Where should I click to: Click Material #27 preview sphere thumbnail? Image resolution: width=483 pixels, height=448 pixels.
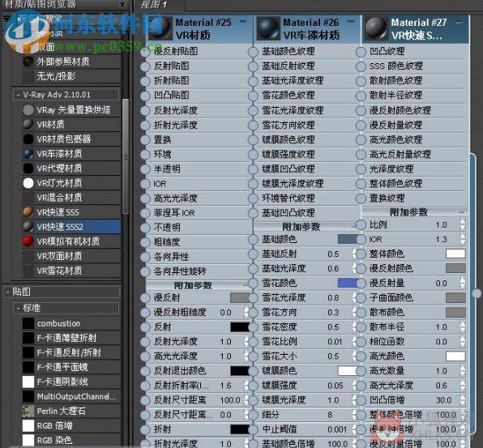376,28
